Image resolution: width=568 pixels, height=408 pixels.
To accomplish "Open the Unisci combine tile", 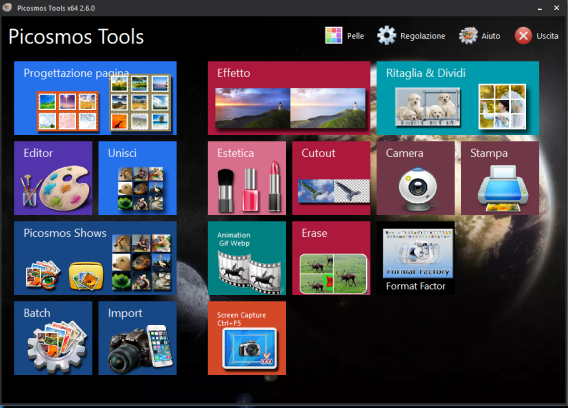I will click(x=138, y=178).
